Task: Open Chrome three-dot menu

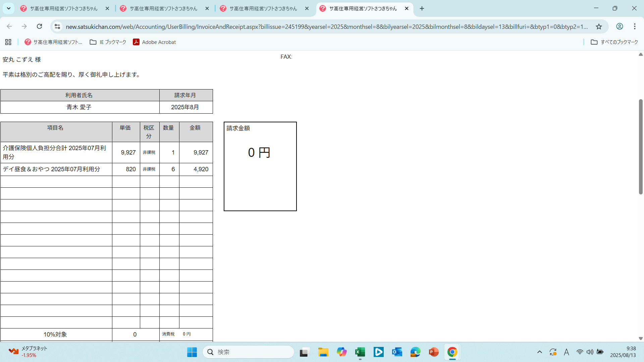Action: point(635,26)
